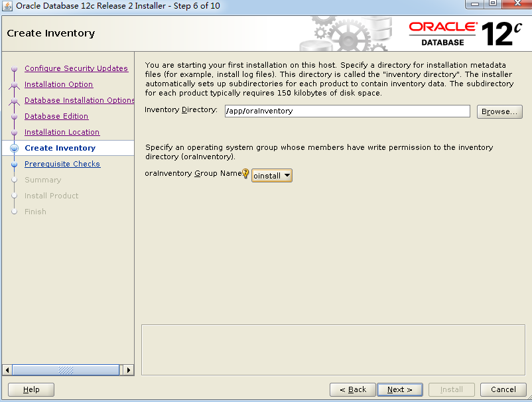Open Database Installation Options step
The width and height of the screenshot is (532, 402).
coord(80,100)
